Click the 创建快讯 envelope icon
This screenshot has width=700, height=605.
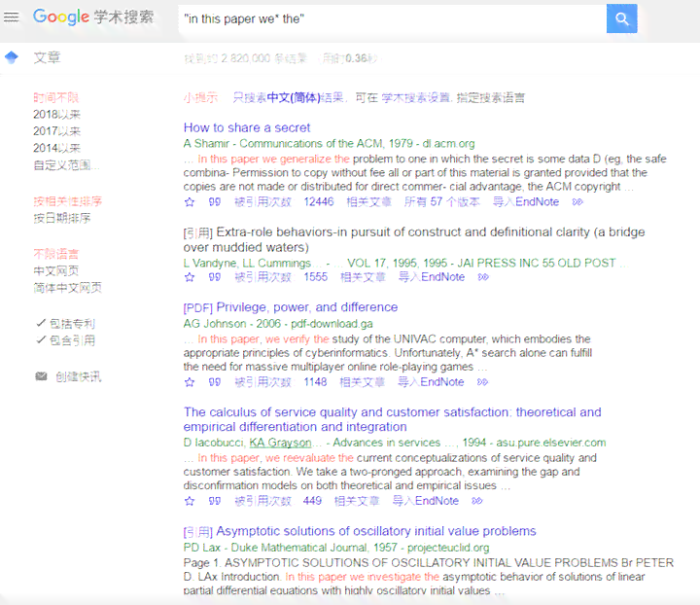point(41,376)
